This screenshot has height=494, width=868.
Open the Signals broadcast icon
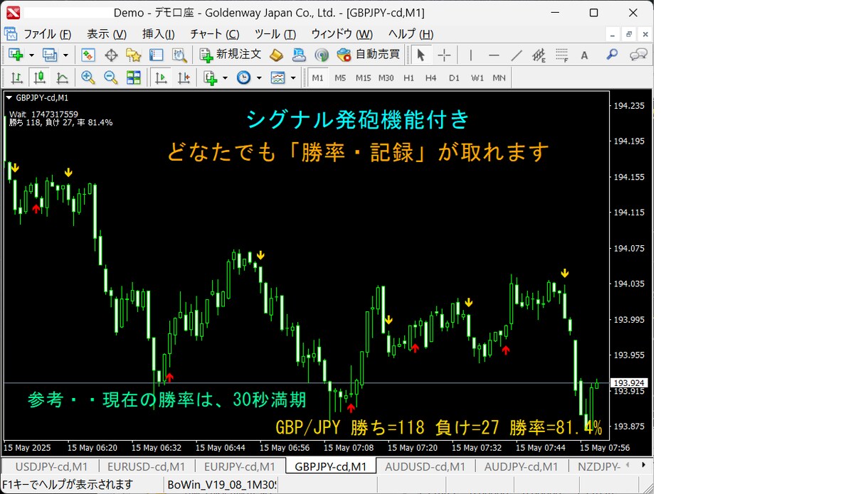pyautogui.click(x=322, y=55)
